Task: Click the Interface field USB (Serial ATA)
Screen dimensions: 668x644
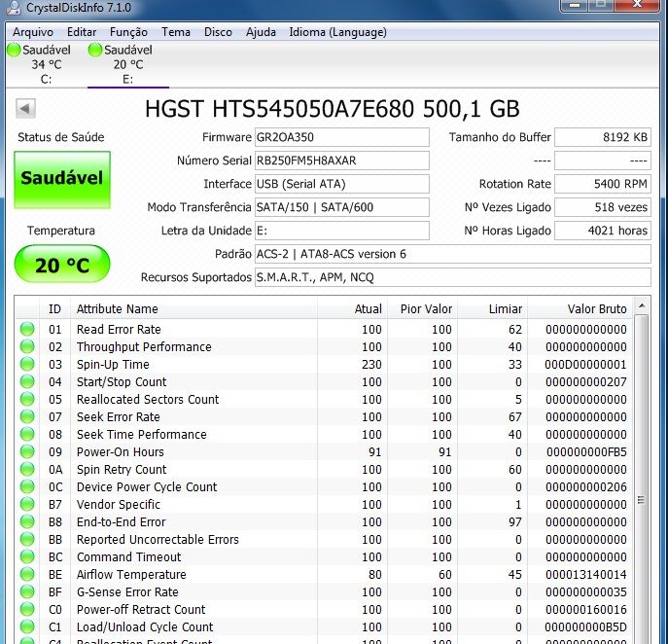Action: coord(342,184)
